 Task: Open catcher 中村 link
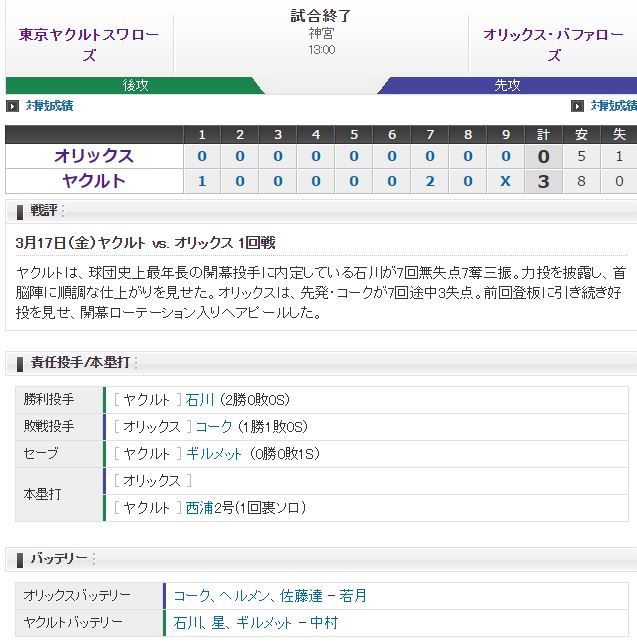[x=324, y=623]
